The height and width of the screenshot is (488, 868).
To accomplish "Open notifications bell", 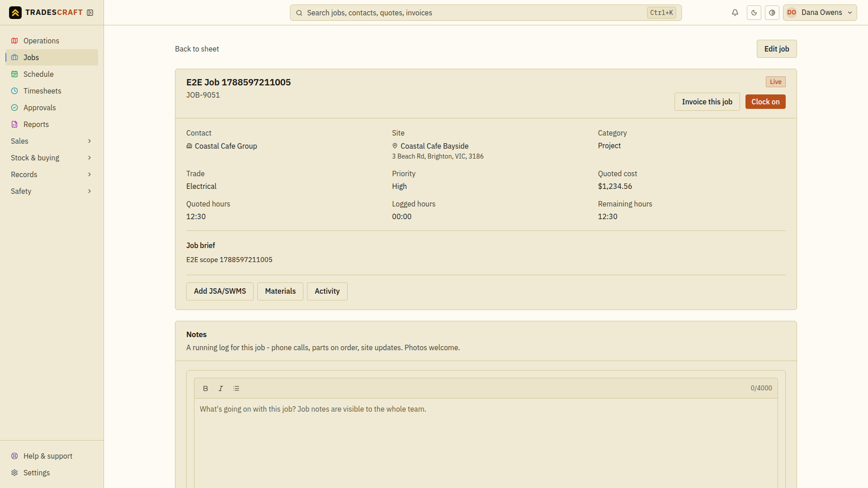I will pyautogui.click(x=735, y=13).
